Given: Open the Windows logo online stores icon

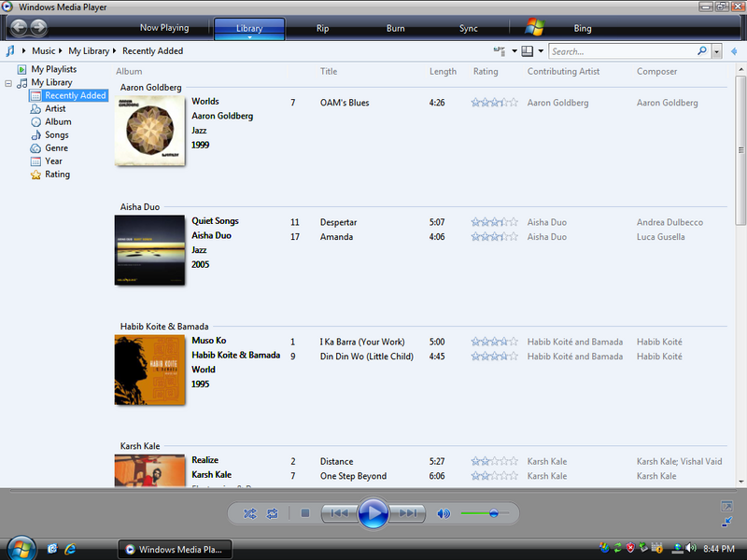Looking at the screenshot, I should click(x=534, y=27).
